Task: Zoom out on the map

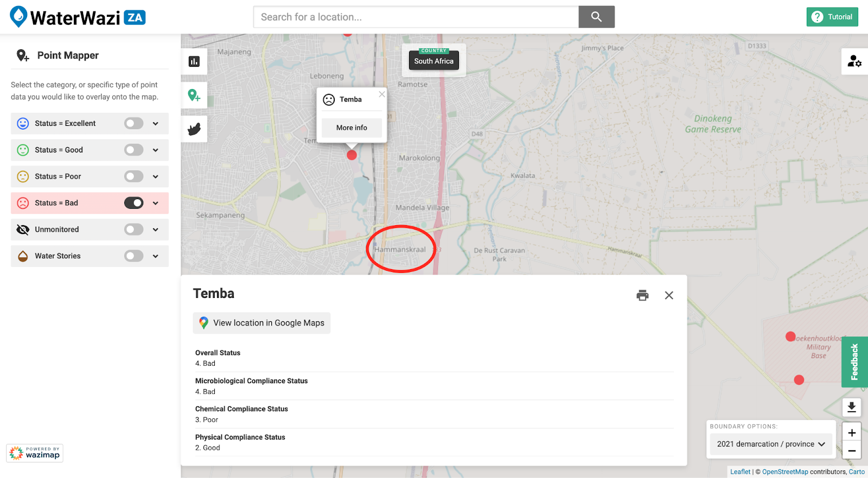Action: [x=852, y=450]
